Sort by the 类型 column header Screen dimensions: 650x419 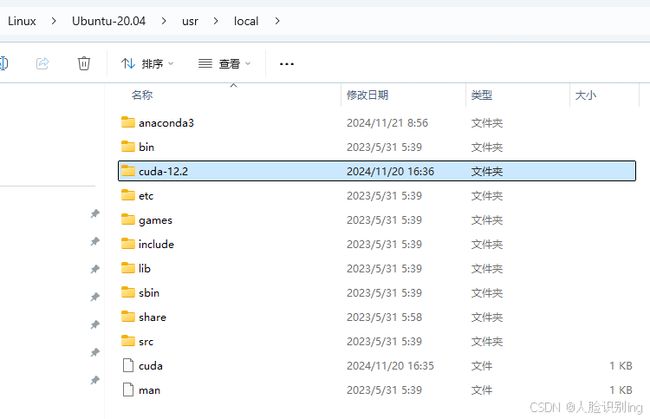(x=481, y=95)
